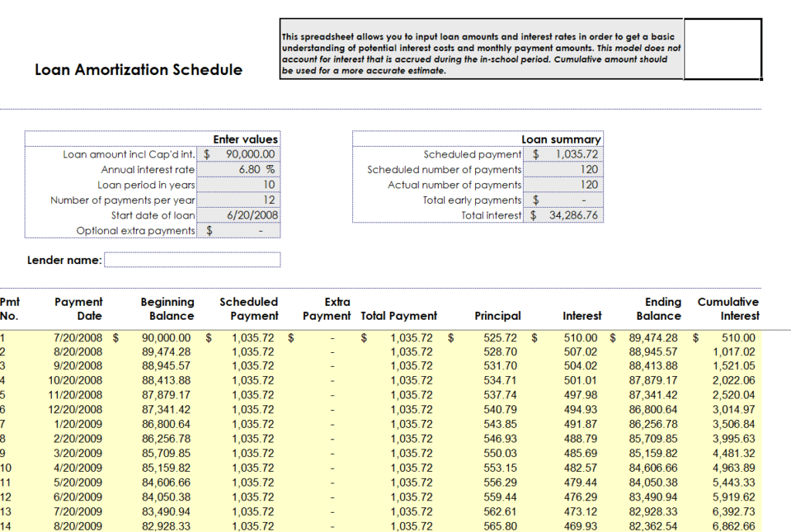The width and height of the screenshot is (791, 532).
Task: Select principal value 546.93
Action: point(500,439)
